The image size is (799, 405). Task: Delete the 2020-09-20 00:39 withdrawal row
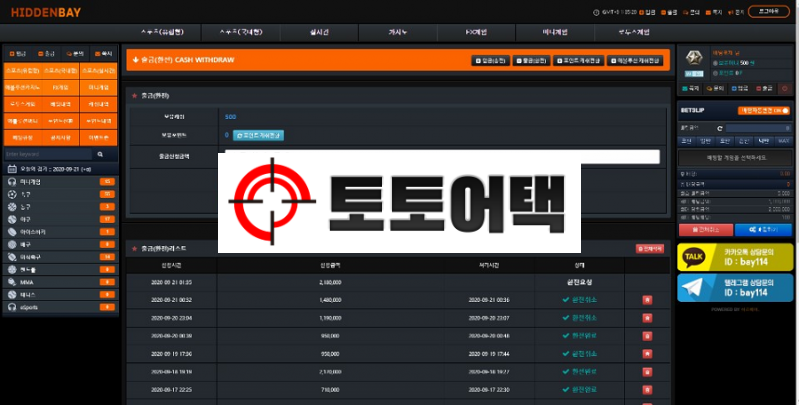[647, 336]
